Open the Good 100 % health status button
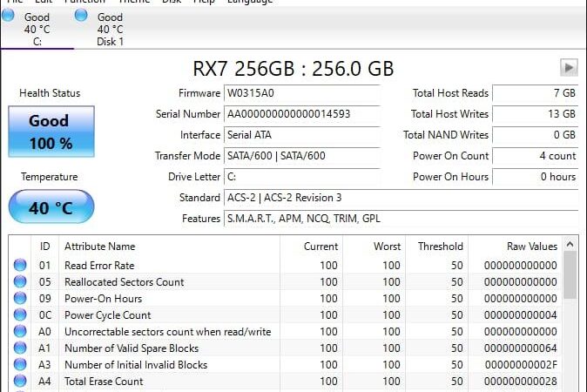 (50, 132)
